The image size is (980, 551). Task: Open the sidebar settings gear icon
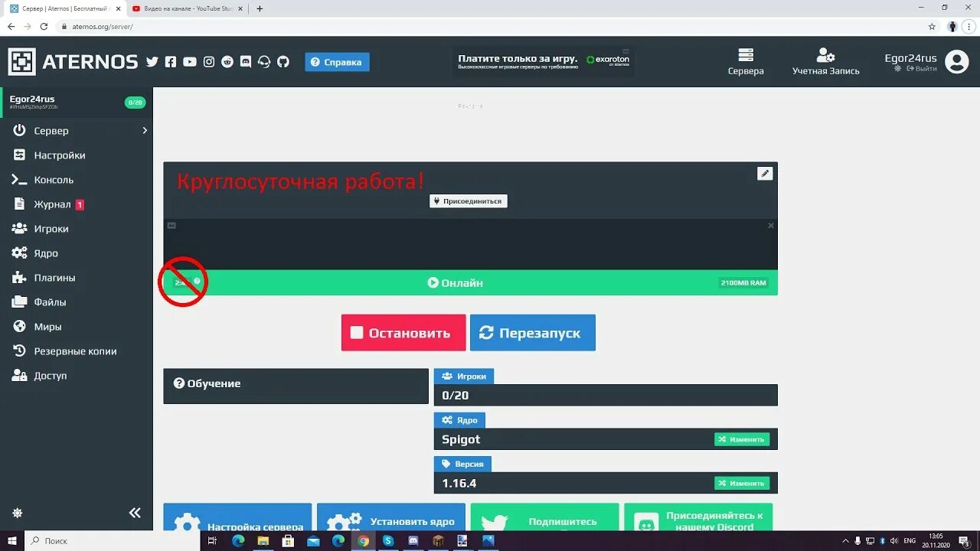point(18,514)
